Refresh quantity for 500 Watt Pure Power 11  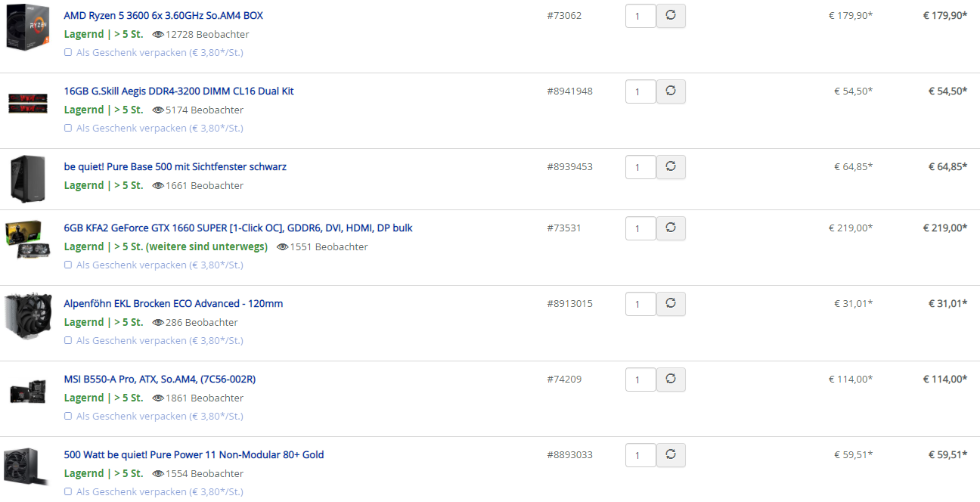coord(671,455)
